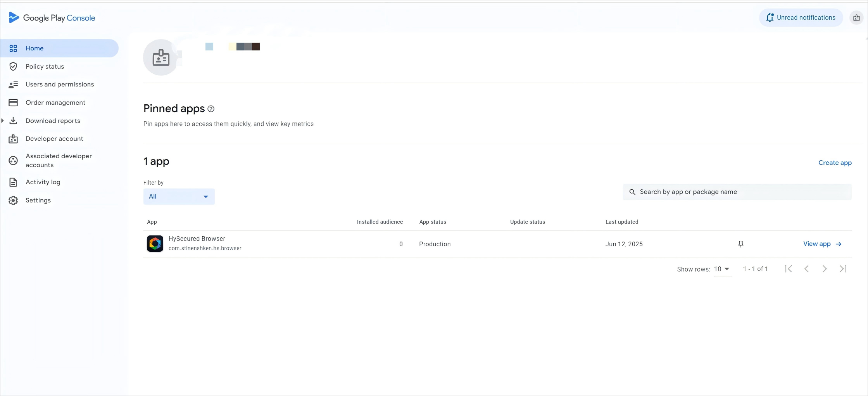Image resolution: width=868 pixels, height=396 pixels.
Task: Click the Pinned apps help icon
Action: coord(211,109)
